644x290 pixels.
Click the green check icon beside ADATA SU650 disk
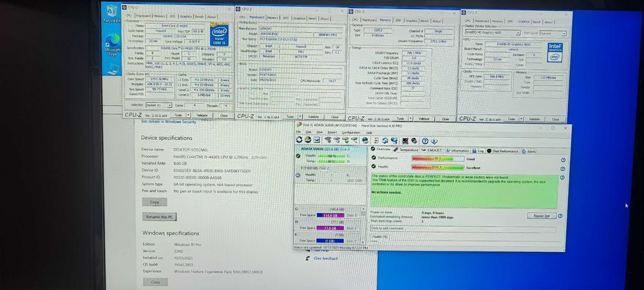point(298,156)
